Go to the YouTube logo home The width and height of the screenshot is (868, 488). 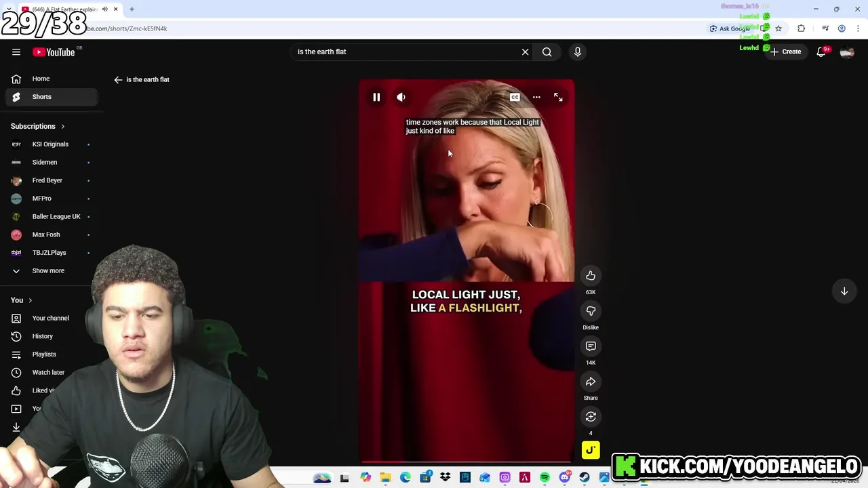coord(54,52)
